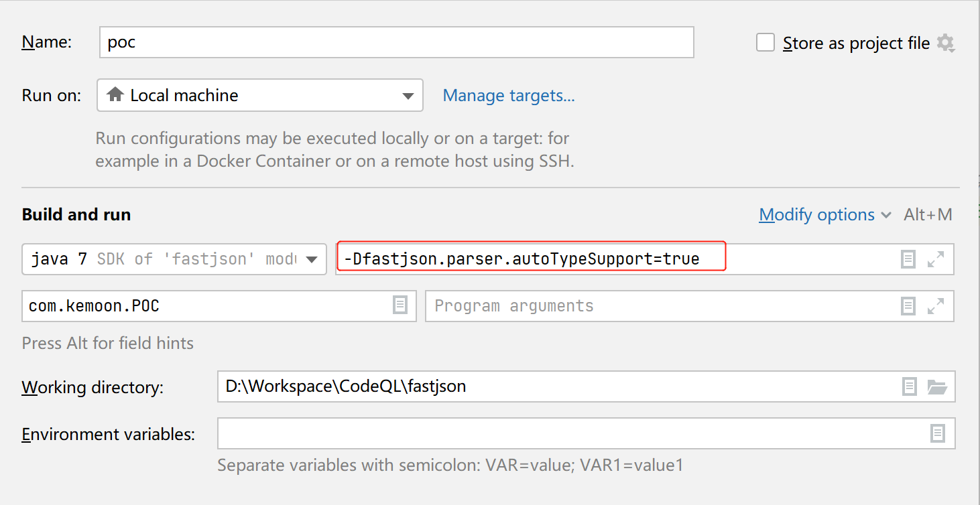This screenshot has width=980, height=505.
Task: Browse for working directory folder
Action: tap(936, 386)
